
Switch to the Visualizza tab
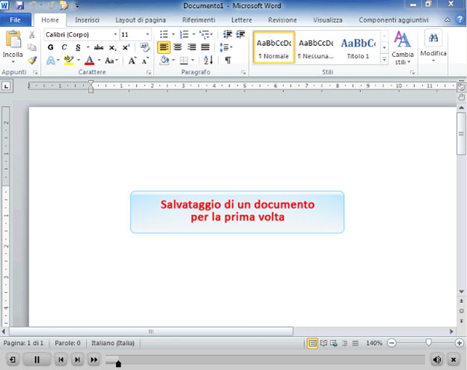coord(327,20)
